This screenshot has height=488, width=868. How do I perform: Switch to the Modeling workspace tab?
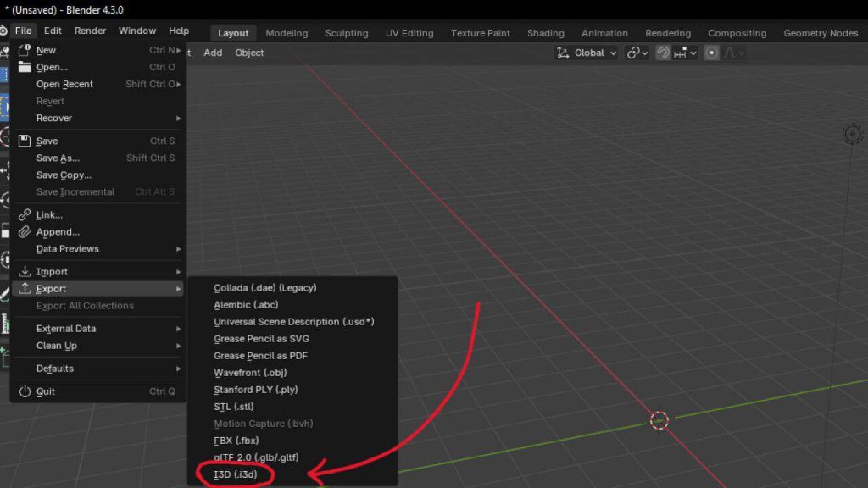tap(287, 33)
